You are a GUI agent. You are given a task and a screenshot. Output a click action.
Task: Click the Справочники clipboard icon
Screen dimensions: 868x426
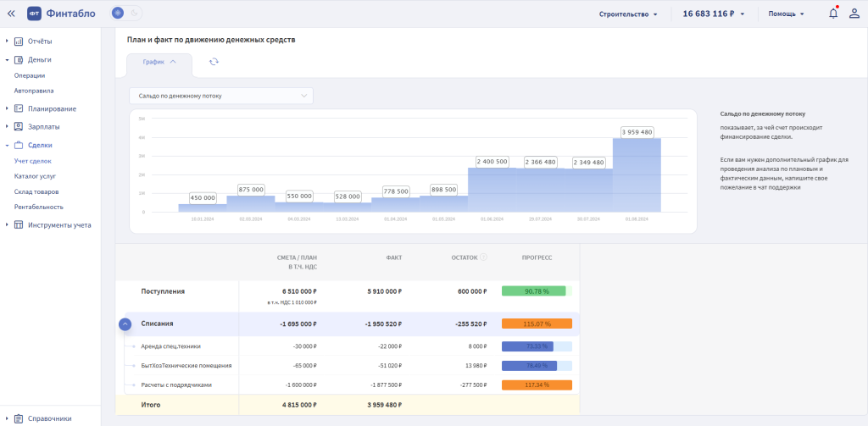tap(19, 419)
